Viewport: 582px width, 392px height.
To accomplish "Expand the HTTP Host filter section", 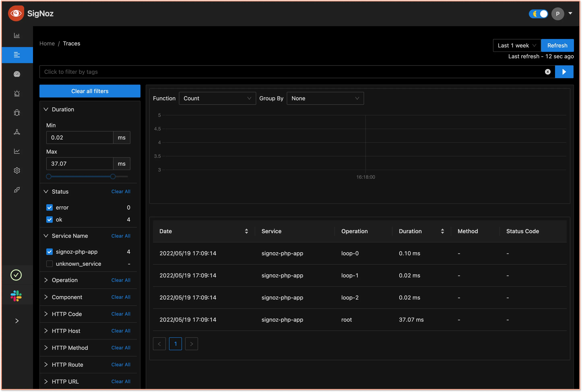I will tap(46, 331).
